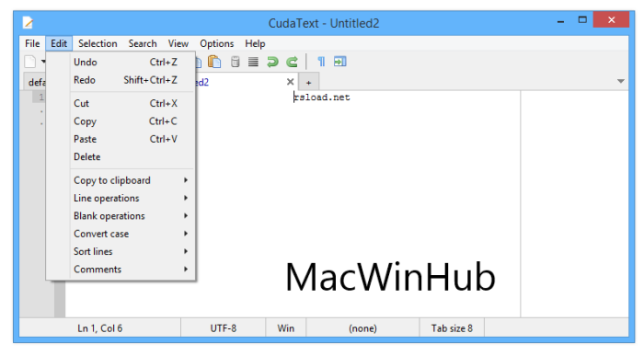This screenshot has height=356, width=644.
Task: Click the Paste clipboard toolbar icon
Action: coord(214,62)
